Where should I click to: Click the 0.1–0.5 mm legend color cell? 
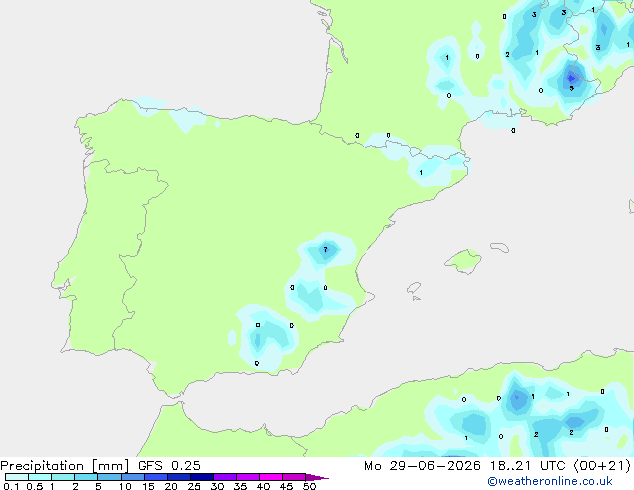17,477
